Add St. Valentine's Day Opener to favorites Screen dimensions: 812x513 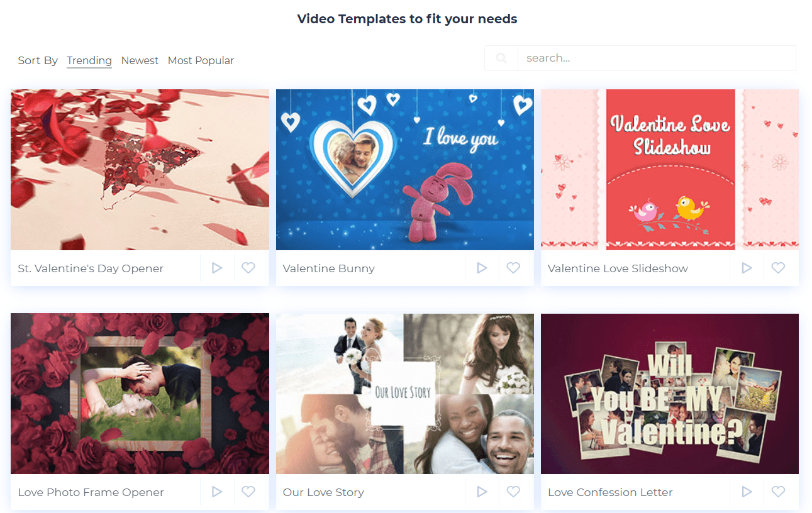(x=248, y=268)
